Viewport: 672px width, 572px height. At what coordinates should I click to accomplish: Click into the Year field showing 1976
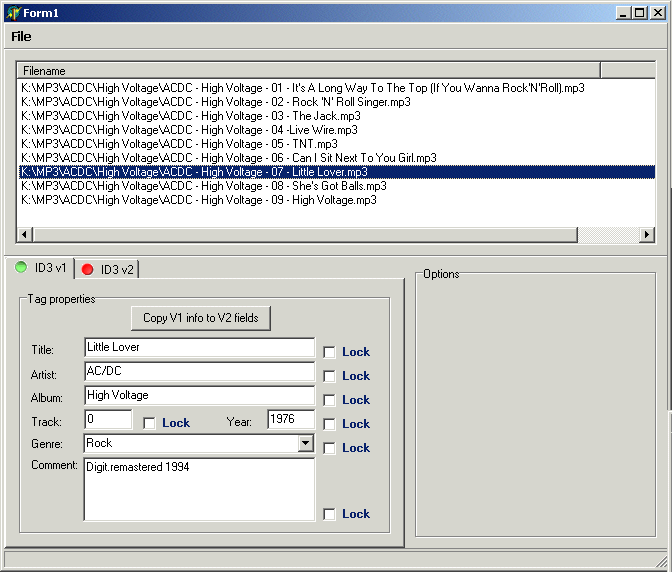(x=291, y=419)
